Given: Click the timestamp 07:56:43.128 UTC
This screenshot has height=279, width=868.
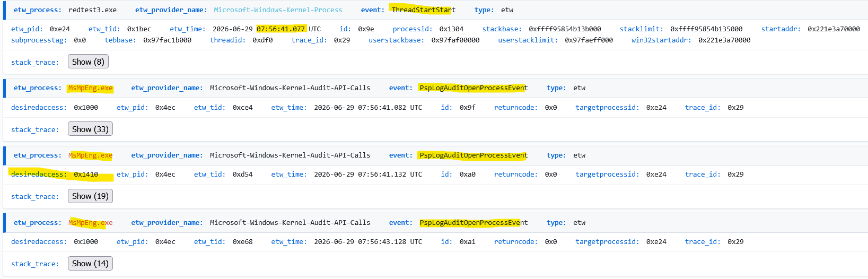Looking at the screenshot, I should click(368, 242).
